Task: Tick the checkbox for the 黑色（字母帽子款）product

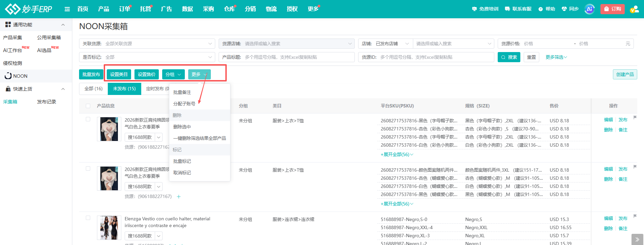Action: pos(88,119)
